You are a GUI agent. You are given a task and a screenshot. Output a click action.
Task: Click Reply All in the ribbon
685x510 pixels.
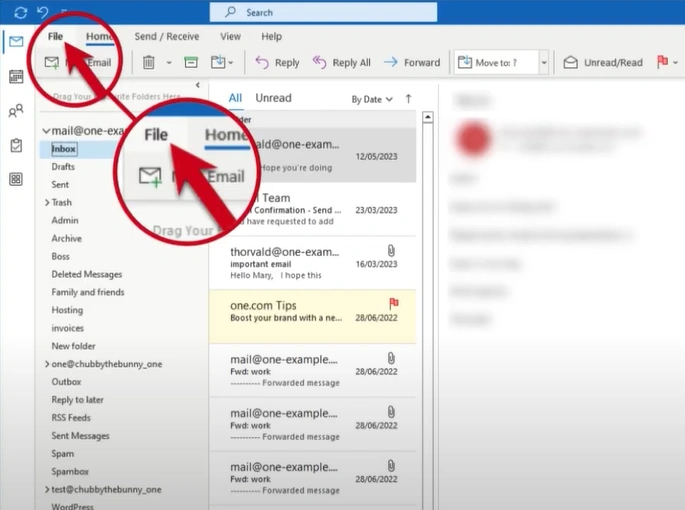click(342, 62)
